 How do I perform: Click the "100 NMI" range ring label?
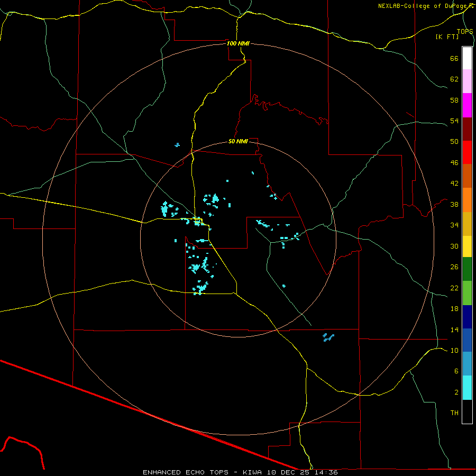238,43
